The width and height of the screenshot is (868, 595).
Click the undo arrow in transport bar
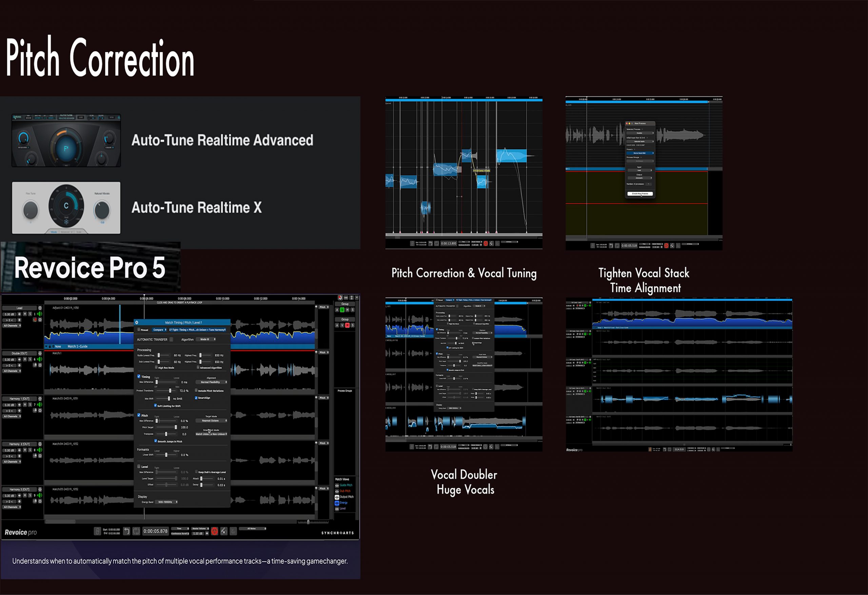pyautogui.click(x=126, y=531)
